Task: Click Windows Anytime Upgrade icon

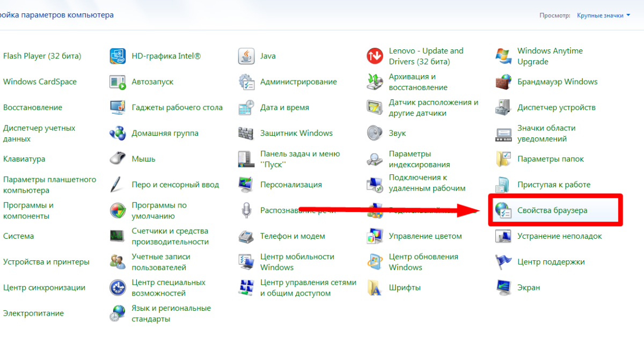Action: [x=503, y=56]
